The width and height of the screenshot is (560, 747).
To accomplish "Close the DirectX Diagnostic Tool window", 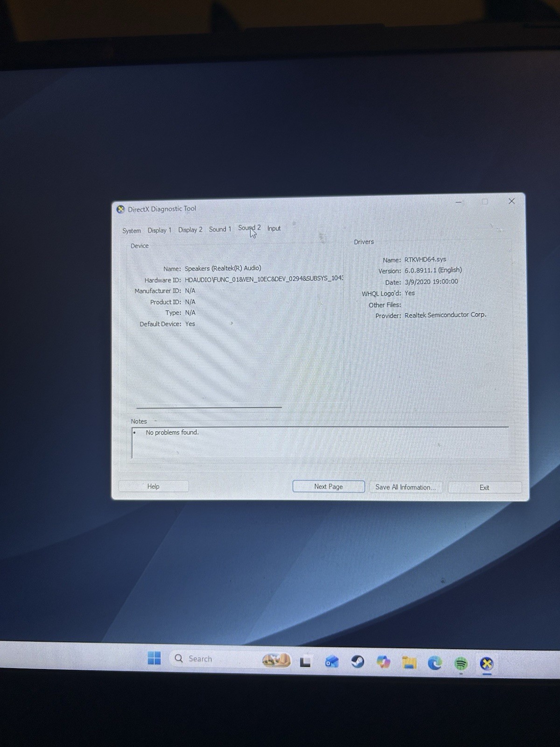I will pos(511,201).
